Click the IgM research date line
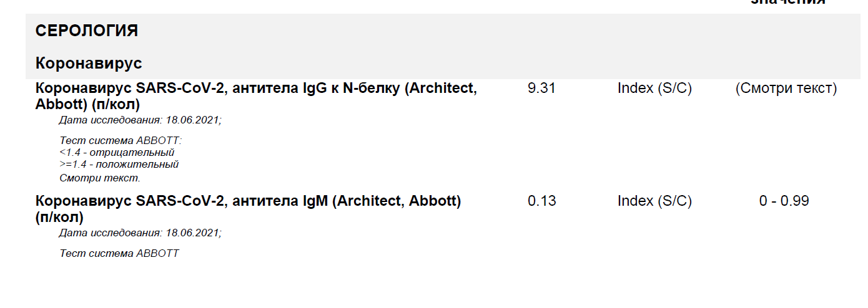 [140, 233]
